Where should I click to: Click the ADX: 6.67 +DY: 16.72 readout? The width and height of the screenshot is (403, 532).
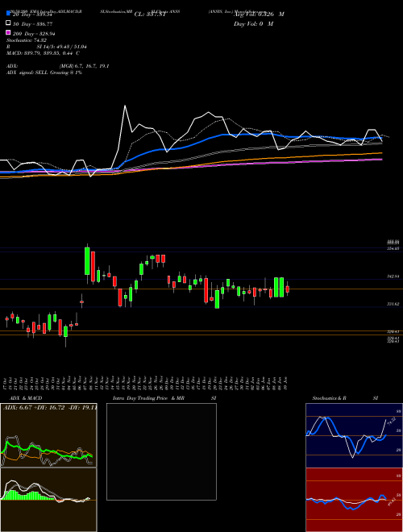(50, 407)
